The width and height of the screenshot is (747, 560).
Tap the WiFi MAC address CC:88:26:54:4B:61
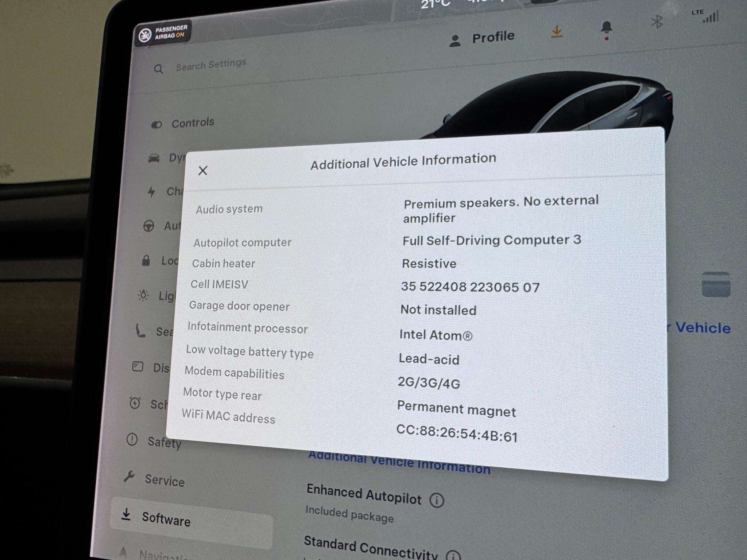pos(457,433)
